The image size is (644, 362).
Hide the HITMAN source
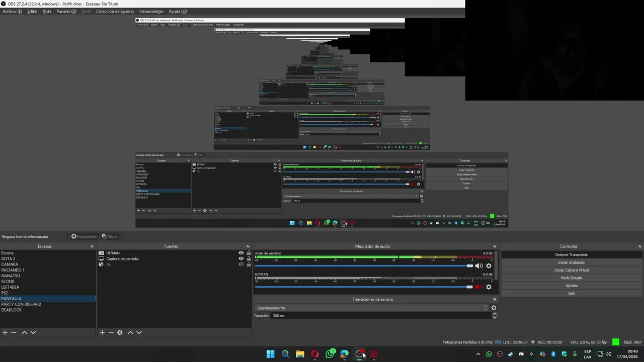(241, 253)
